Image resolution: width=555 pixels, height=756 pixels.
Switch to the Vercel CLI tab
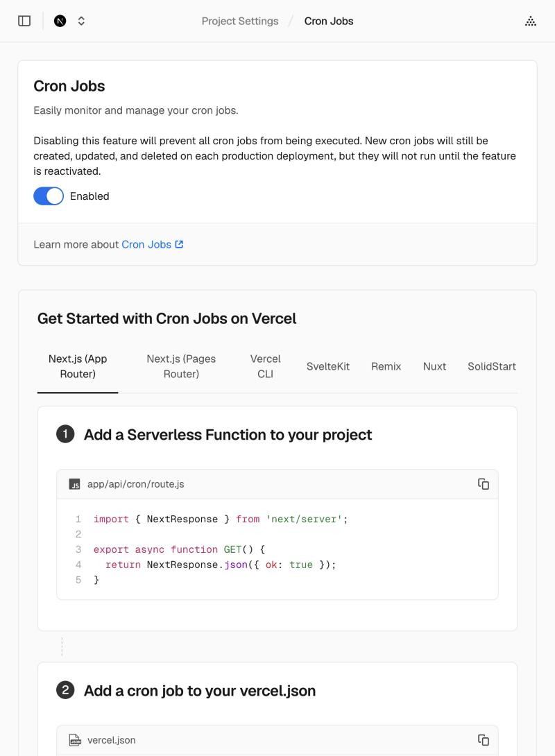point(265,366)
